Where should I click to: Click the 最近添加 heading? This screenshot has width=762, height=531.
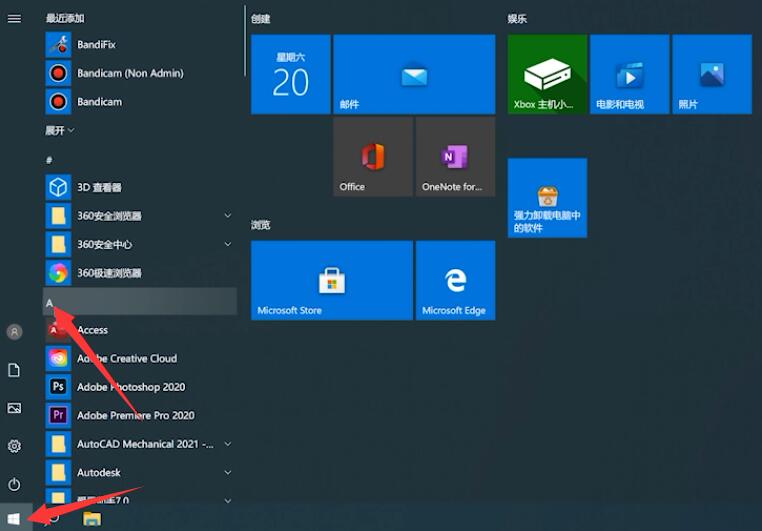pyautogui.click(x=65, y=18)
